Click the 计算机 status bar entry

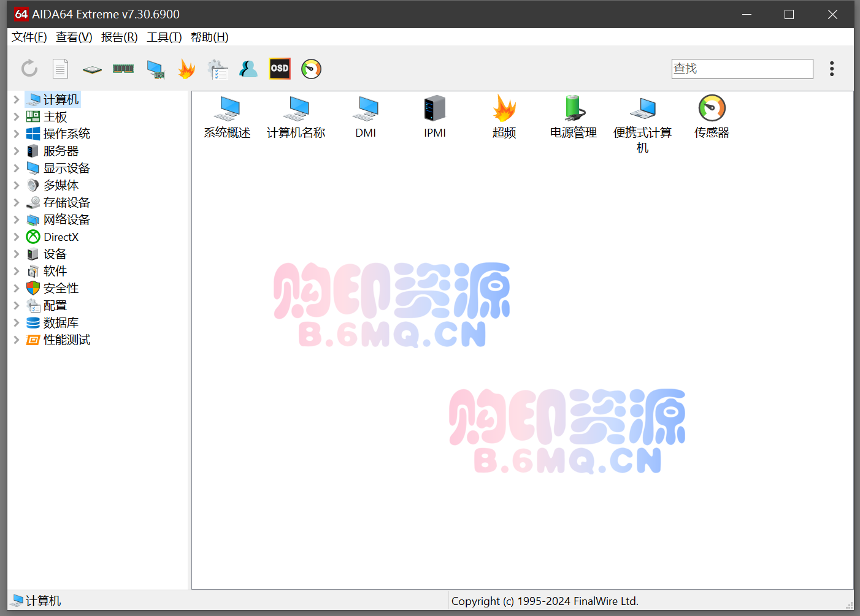36,601
